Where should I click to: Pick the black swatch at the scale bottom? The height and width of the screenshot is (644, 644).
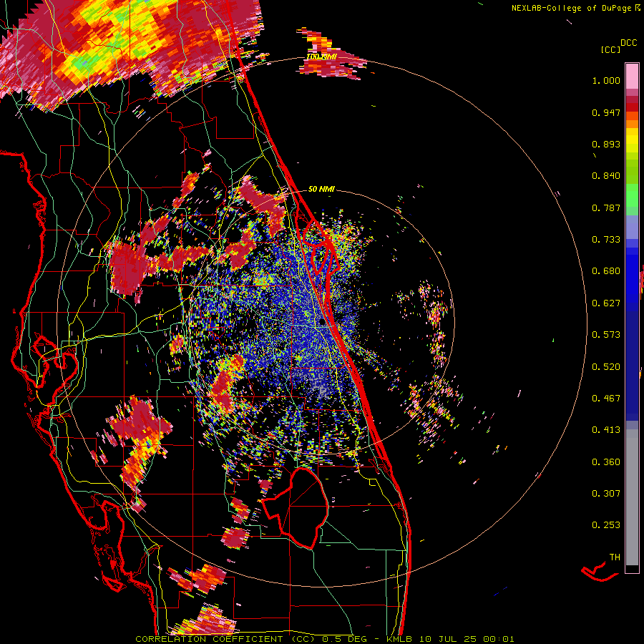[632, 569]
